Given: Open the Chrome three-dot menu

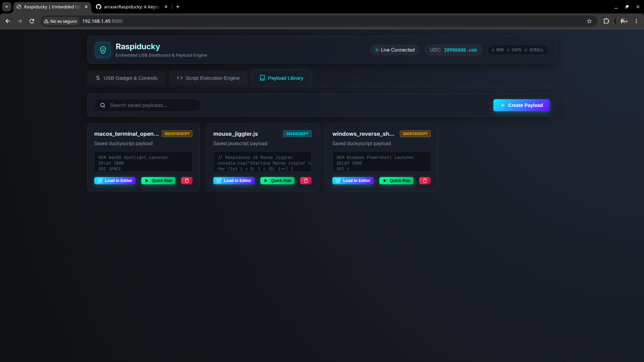Looking at the screenshot, I should tap(636, 21).
